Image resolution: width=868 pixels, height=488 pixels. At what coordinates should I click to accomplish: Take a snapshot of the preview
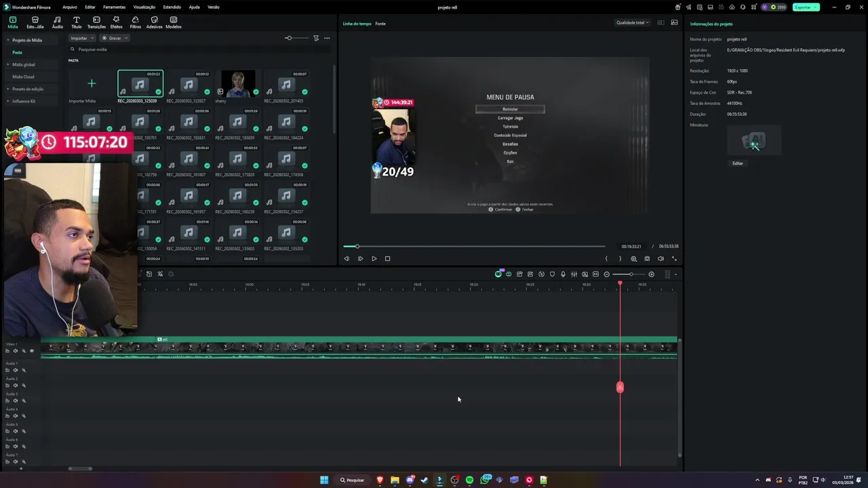click(647, 258)
